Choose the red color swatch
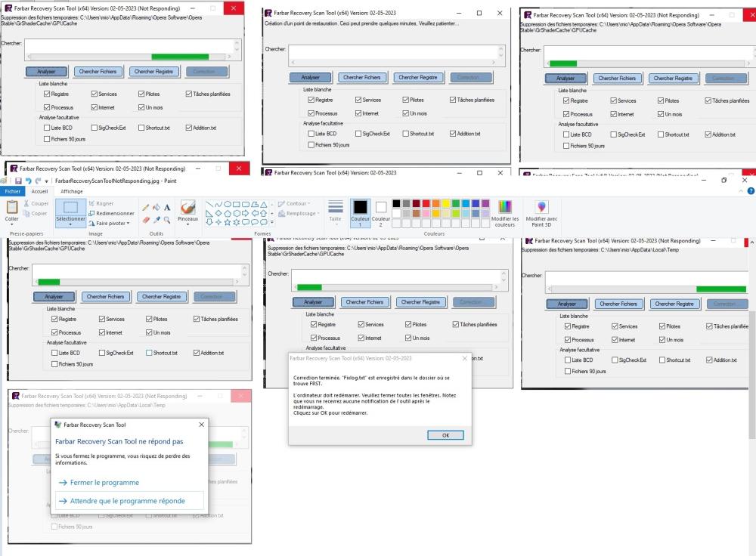The width and height of the screenshot is (756, 556). pyautogui.click(x=426, y=203)
